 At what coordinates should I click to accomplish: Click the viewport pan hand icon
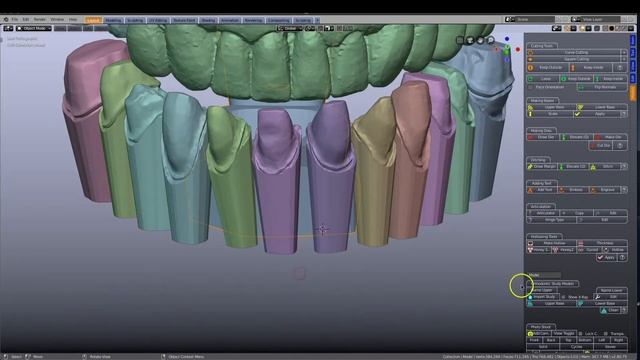(480, 40)
